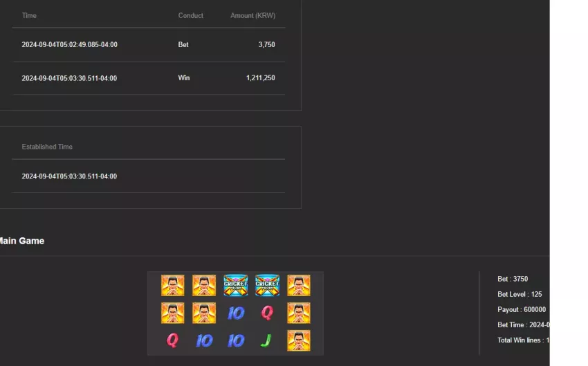This screenshot has height=366, width=588.
Task: Click the top-left player face symbol
Action: click(x=173, y=285)
